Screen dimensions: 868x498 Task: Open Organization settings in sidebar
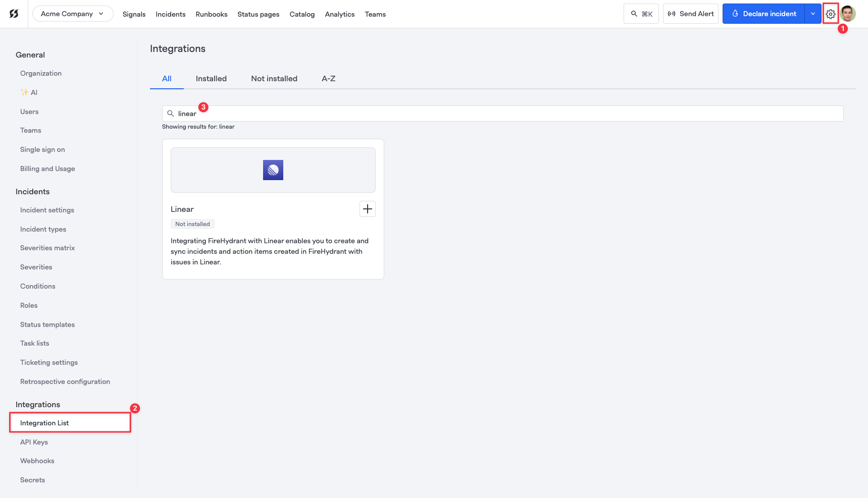point(41,73)
